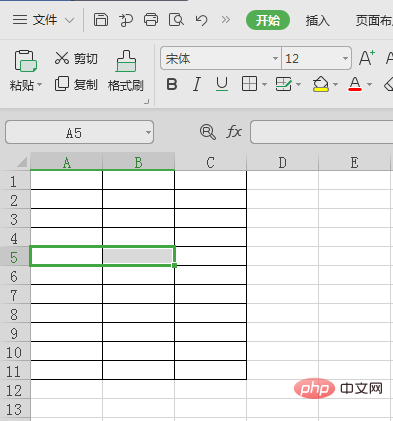Switch to the 开始 tab
This screenshot has height=421, width=393.
tap(268, 20)
